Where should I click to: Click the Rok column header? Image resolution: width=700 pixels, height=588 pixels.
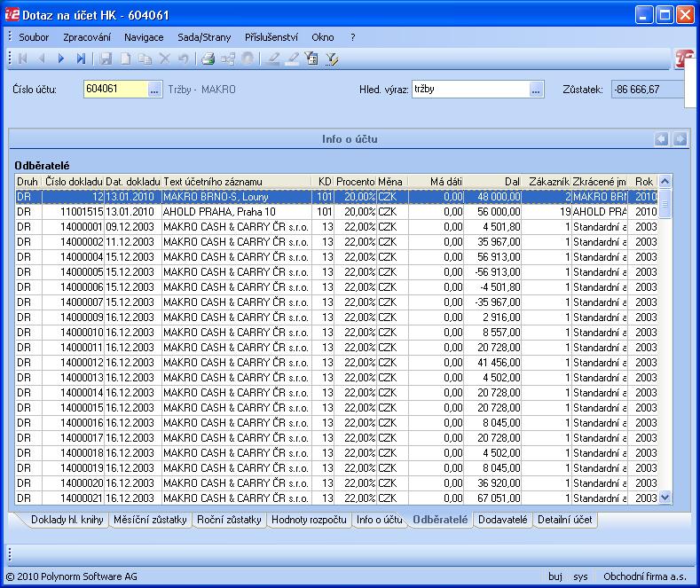coord(644,182)
